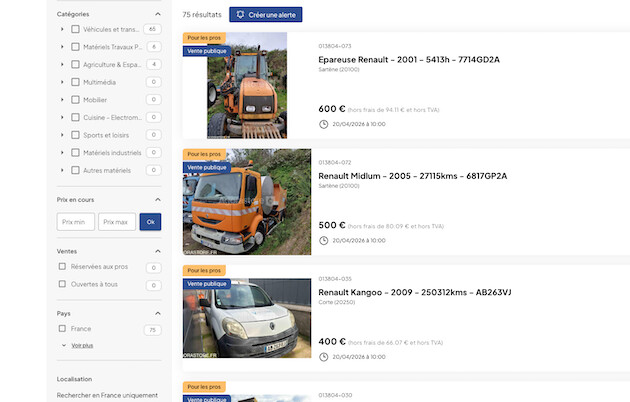Expand the Agriculture & Espaces category arrow

63,64
